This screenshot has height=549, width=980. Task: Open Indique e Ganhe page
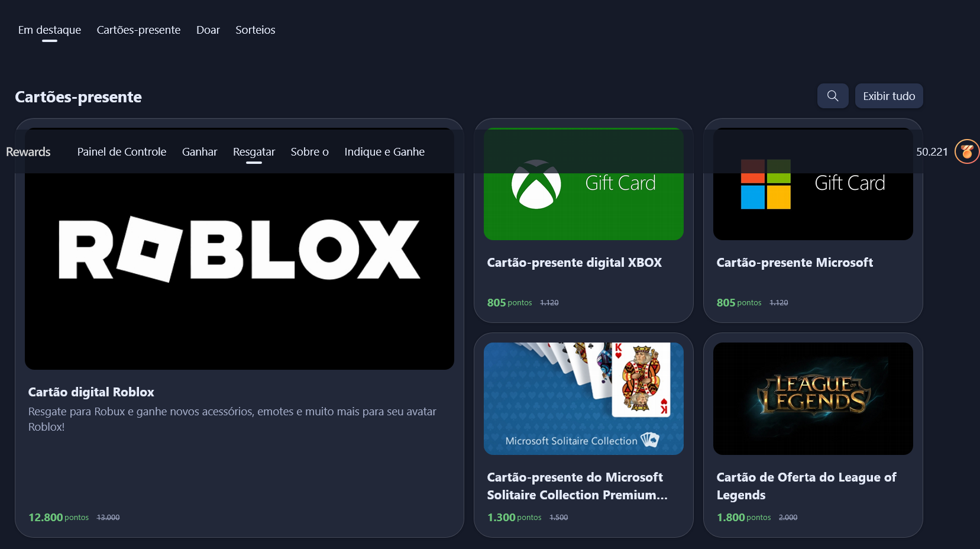pyautogui.click(x=384, y=152)
